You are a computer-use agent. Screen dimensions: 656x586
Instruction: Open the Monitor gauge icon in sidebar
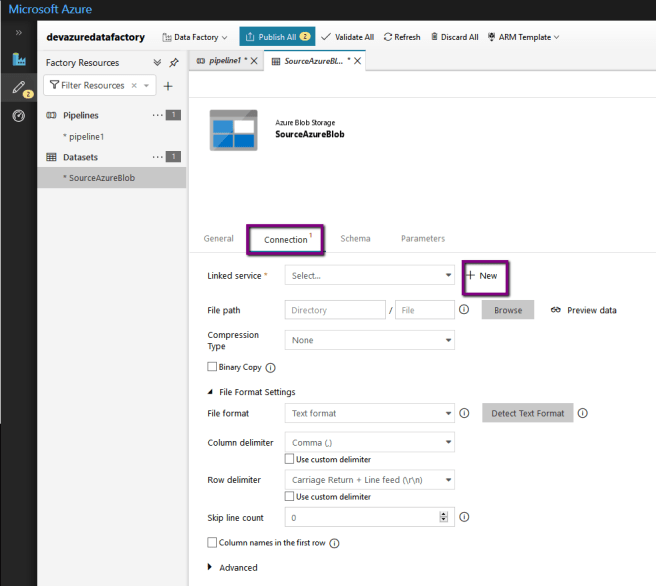click(18, 116)
